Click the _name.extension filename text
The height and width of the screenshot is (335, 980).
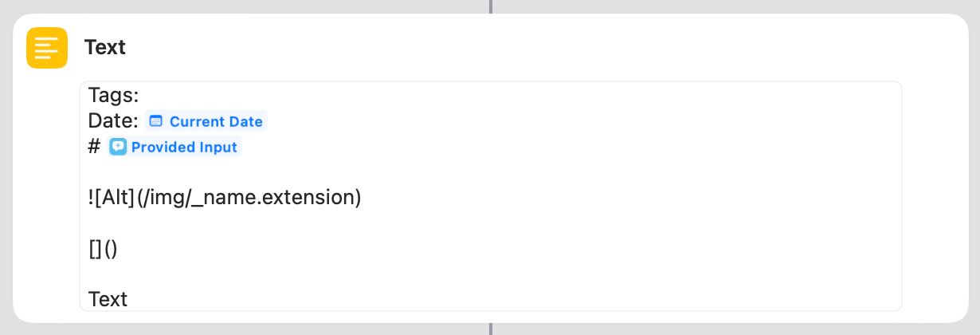[x=271, y=198]
